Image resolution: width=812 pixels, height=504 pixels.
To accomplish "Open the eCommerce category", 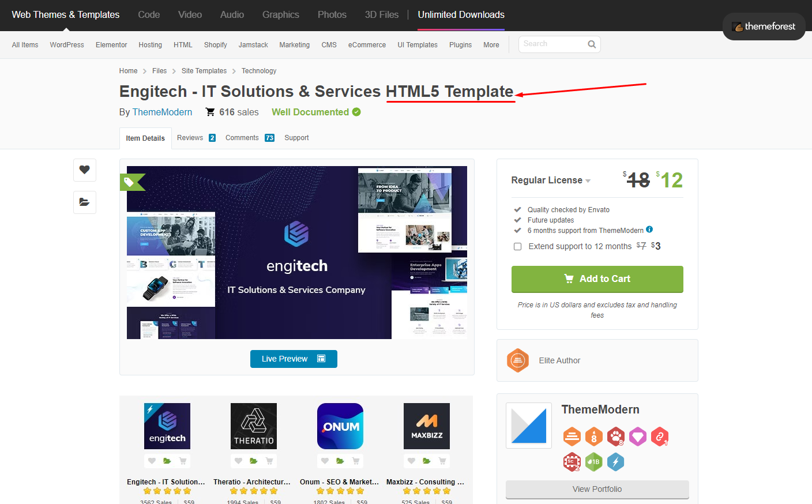I will click(367, 45).
